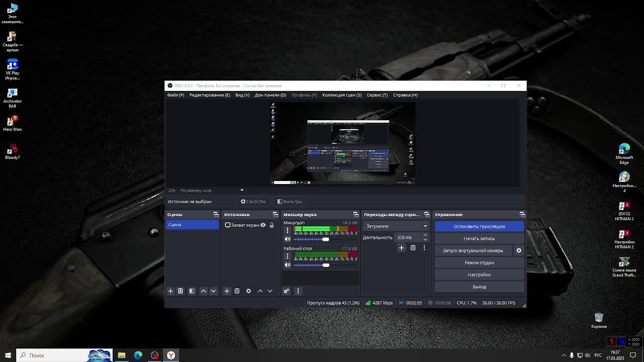The height and width of the screenshot is (362, 644).
Task: Open Archivator RAR desktop shortcut
Action: click(13, 98)
